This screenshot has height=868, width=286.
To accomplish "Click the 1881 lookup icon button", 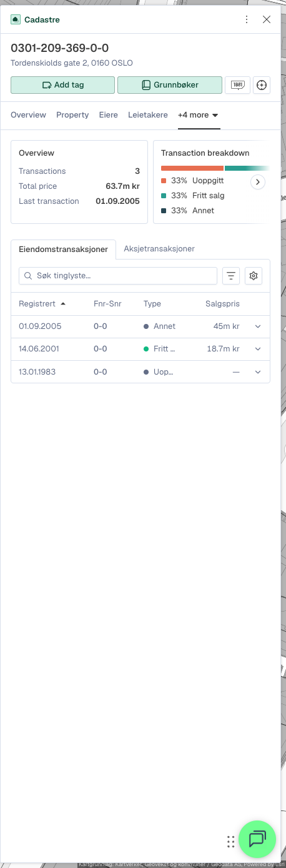I will click(237, 85).
